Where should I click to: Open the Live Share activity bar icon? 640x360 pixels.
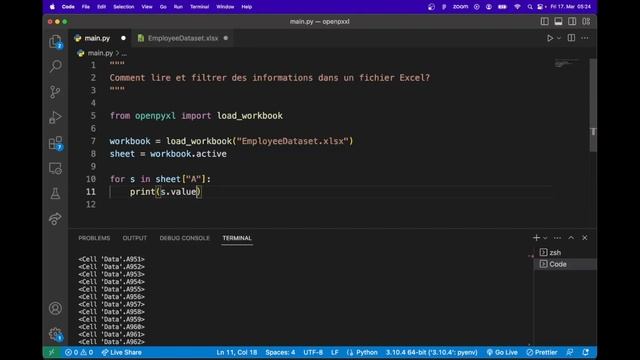(x=55, y=219)
